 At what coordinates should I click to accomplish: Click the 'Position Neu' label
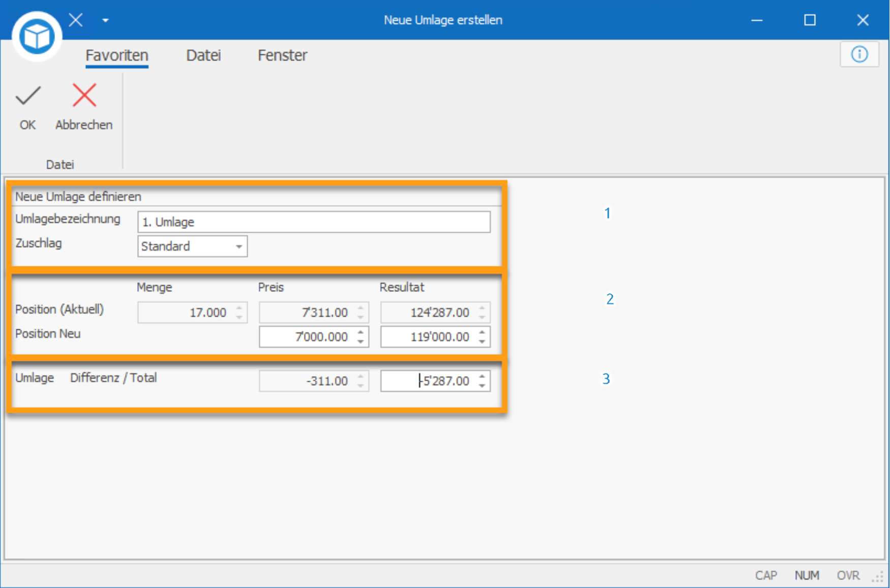pyautogui.click(x=48, y=334)
